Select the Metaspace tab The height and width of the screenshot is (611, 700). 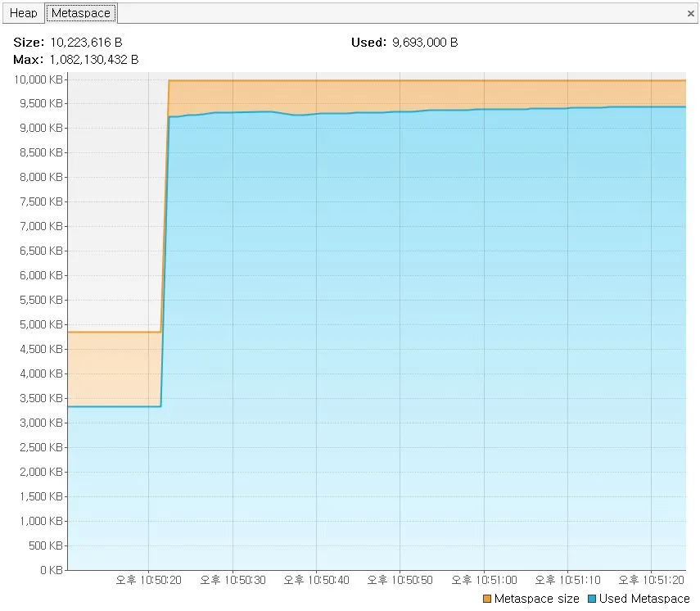click(x=81, y=13)
